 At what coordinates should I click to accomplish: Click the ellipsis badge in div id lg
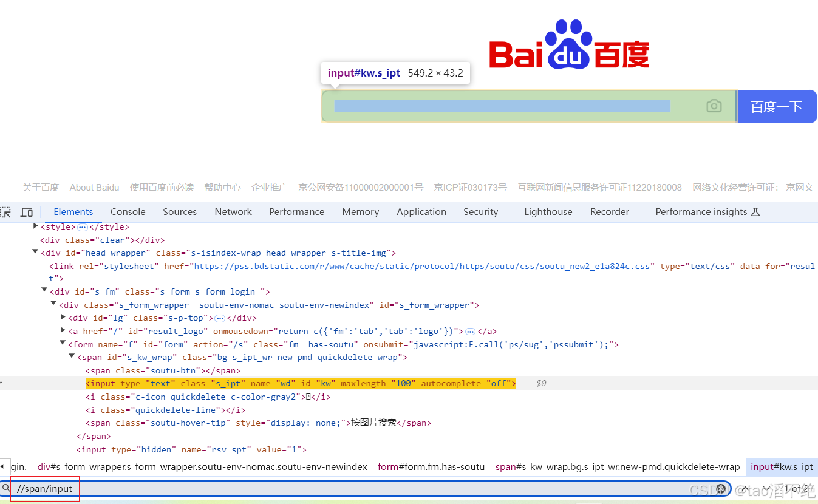coord(220,318)
